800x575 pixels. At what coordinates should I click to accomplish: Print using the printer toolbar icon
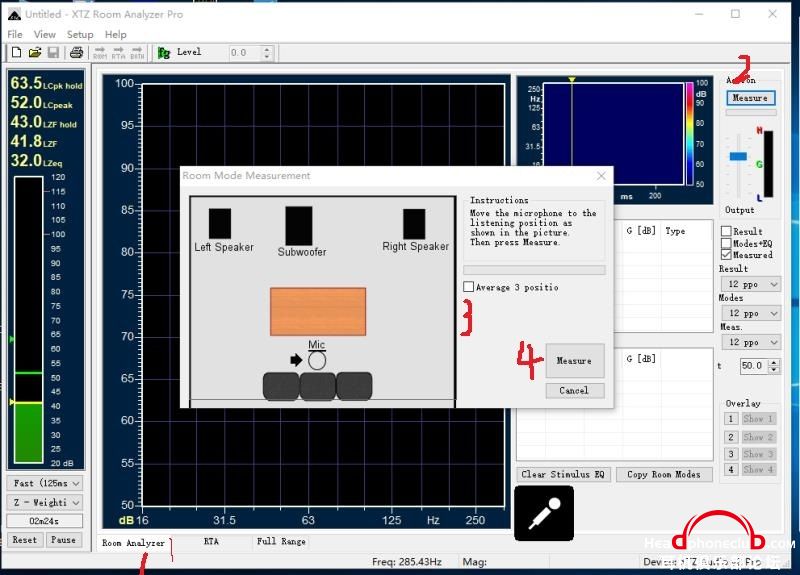[x=77, y=52]
